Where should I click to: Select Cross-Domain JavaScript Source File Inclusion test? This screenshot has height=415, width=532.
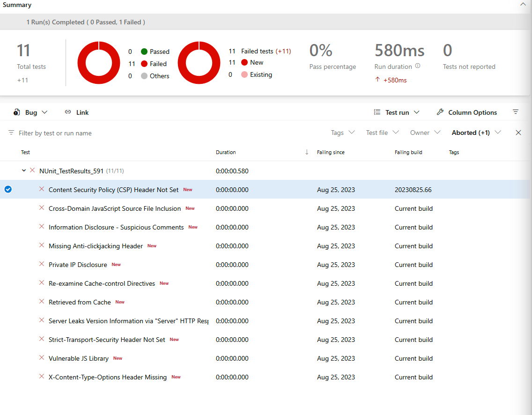point(115,208)
